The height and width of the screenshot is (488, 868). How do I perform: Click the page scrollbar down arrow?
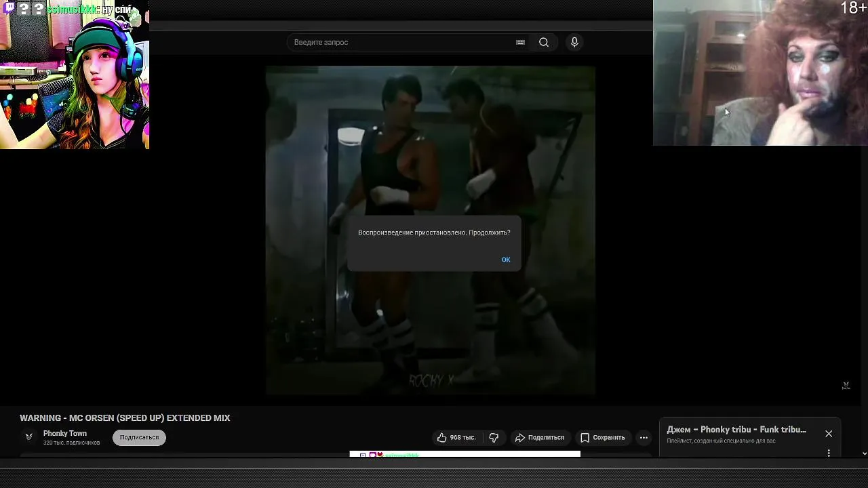tap(864, 453)
